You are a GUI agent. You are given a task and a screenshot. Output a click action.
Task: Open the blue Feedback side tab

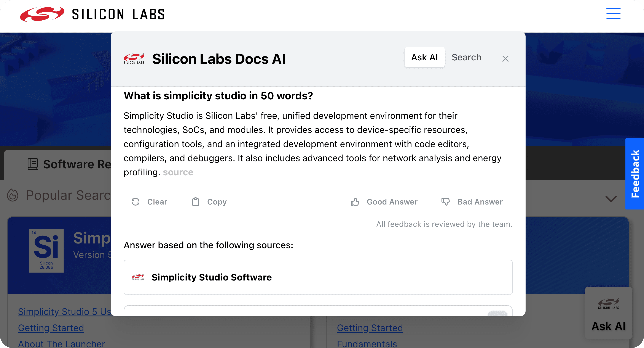pos(634,174)
